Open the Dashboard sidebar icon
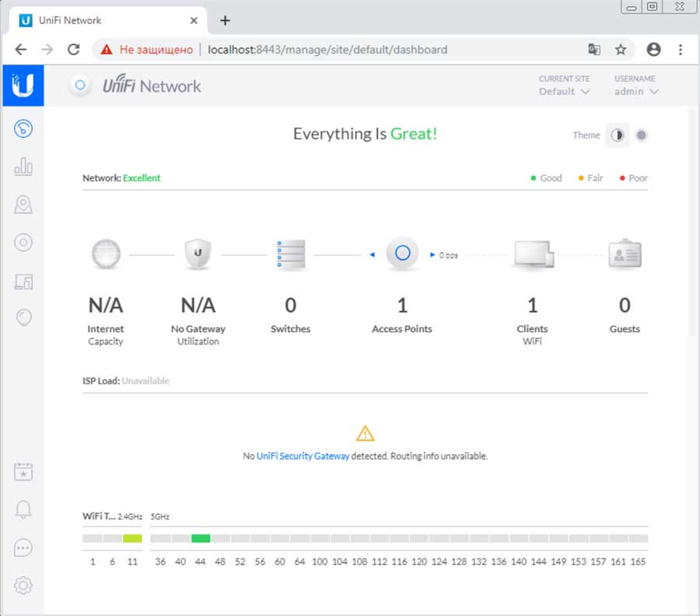The height and width of the screenshot is (616, 700). (x=23, y=128)
